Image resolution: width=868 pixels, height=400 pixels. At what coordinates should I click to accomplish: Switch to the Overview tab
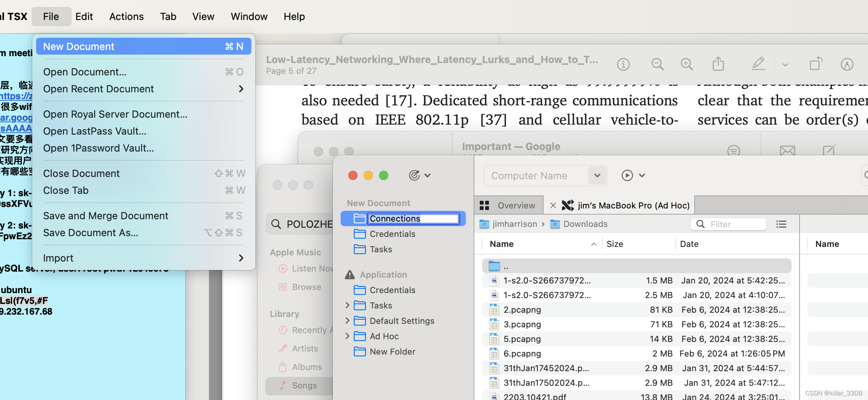tap(509, 205)
